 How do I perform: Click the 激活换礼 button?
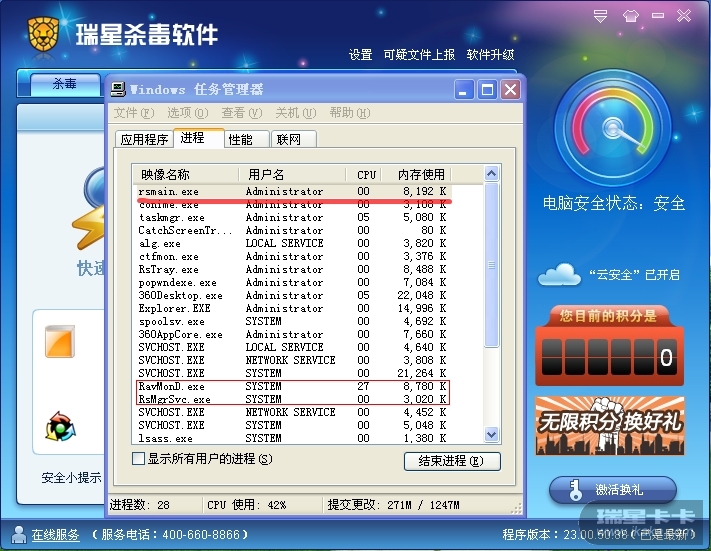[x=613, y=490]
